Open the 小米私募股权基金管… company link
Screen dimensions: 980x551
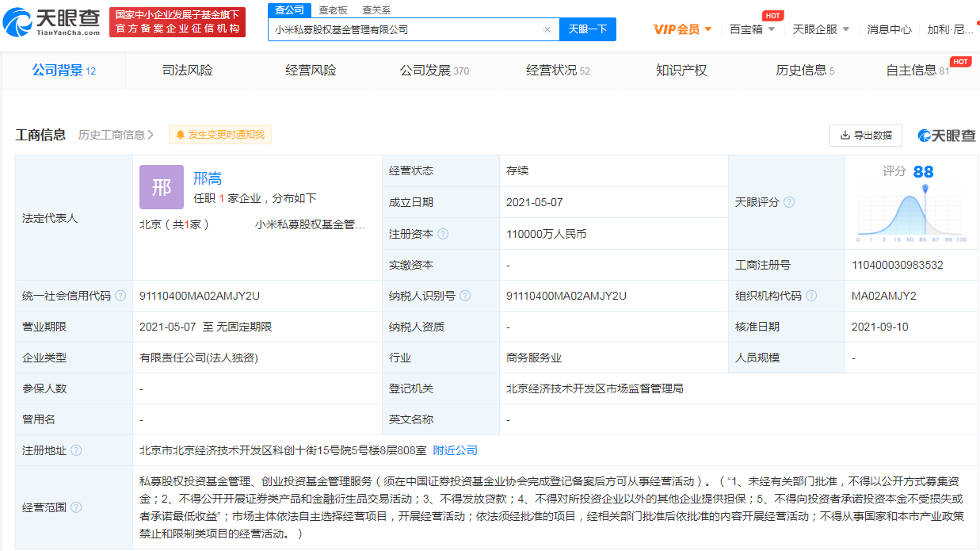pos(310,224)
